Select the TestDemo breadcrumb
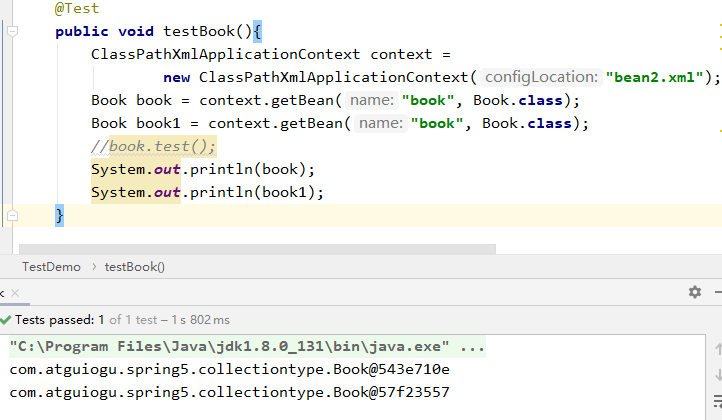Image resolution: width=722 pixels, height=420 pixels. coord(51,267)
